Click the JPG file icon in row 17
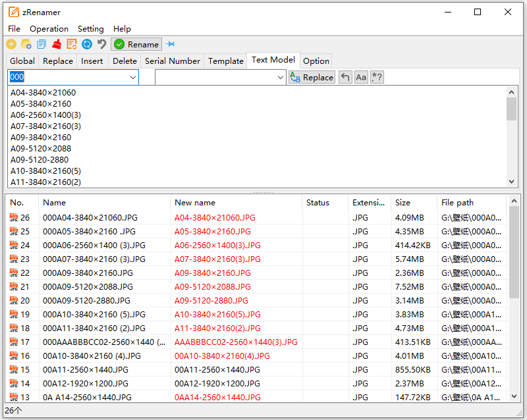This screenshot has height=420, width=527. 14,342
